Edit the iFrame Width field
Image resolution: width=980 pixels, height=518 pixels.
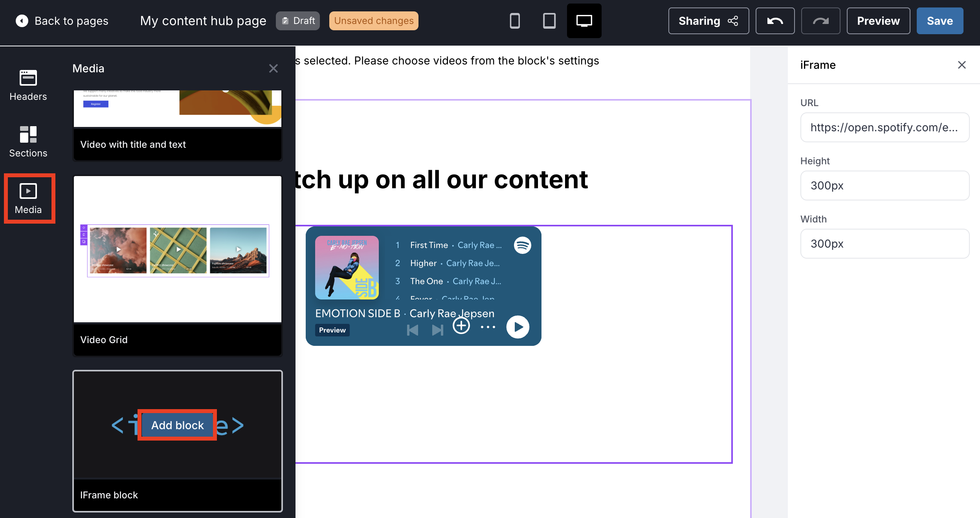[885, 244]
